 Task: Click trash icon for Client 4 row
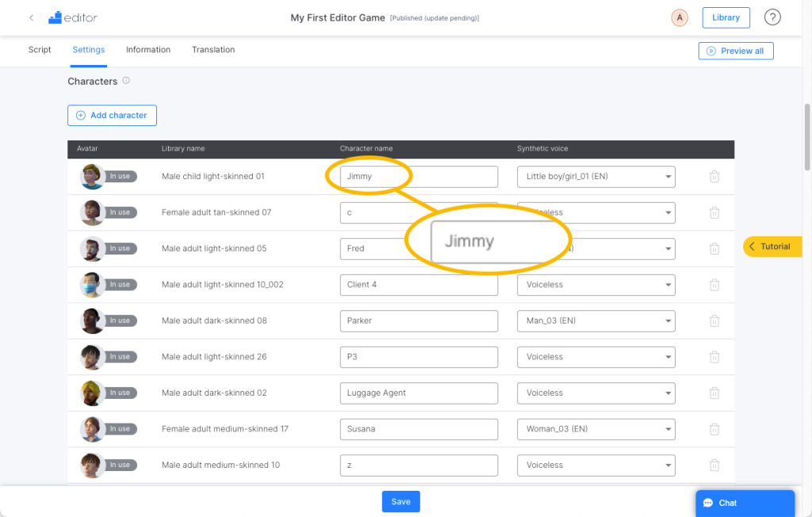tap(714, 285)
